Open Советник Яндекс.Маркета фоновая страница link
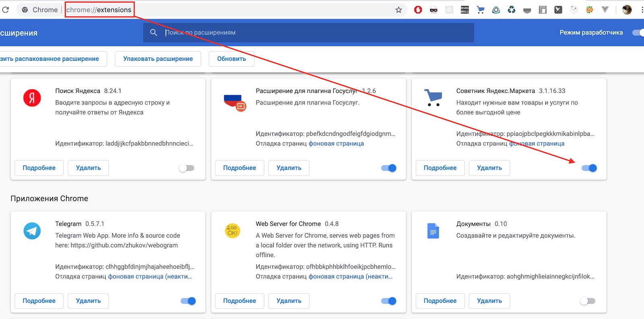The height and width of the screenshot is (319, 644). click(x=537, y=143)
